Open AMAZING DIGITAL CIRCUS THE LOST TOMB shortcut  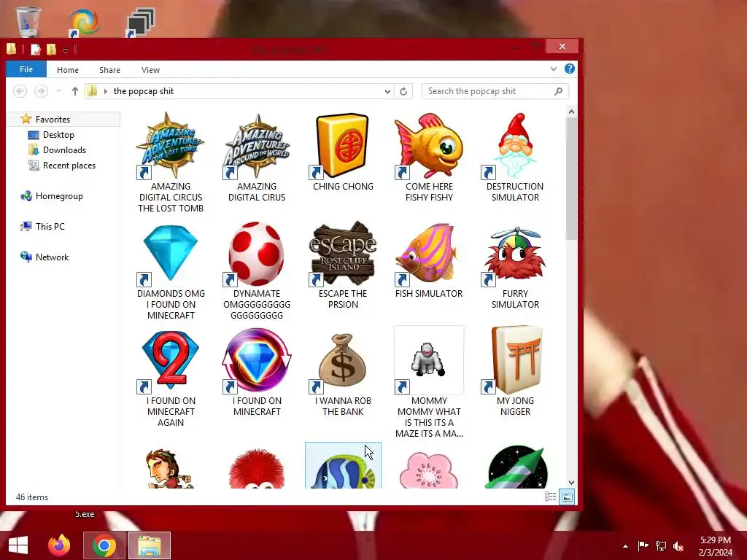click(171, 146)
